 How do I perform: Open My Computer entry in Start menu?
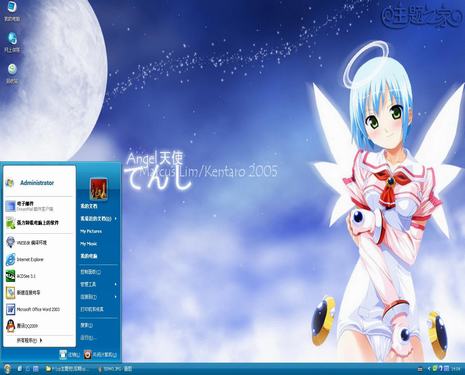pyautogui.click(x=89, y=256)
